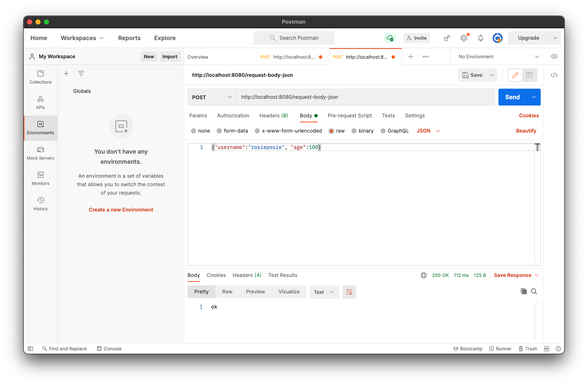This screenshot has height=385, width=588.
Task: Switch to the Params tab
Action: coord(198,116)
